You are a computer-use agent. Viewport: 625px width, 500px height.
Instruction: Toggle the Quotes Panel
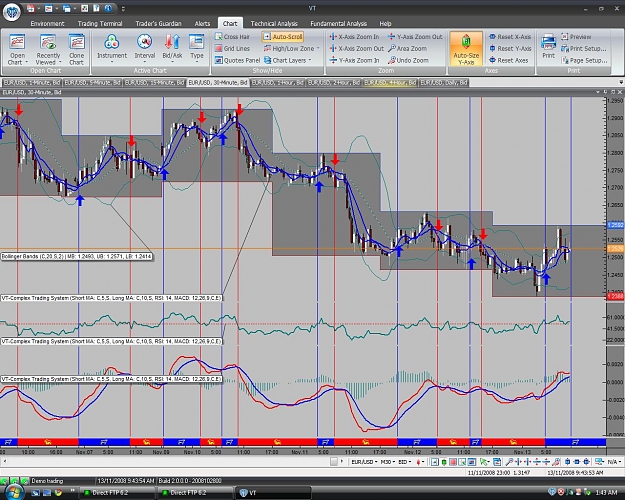click(237, 61)
